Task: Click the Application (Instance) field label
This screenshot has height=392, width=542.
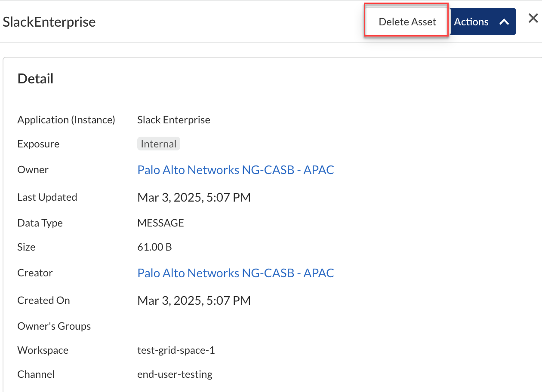Action: [66, 120]
